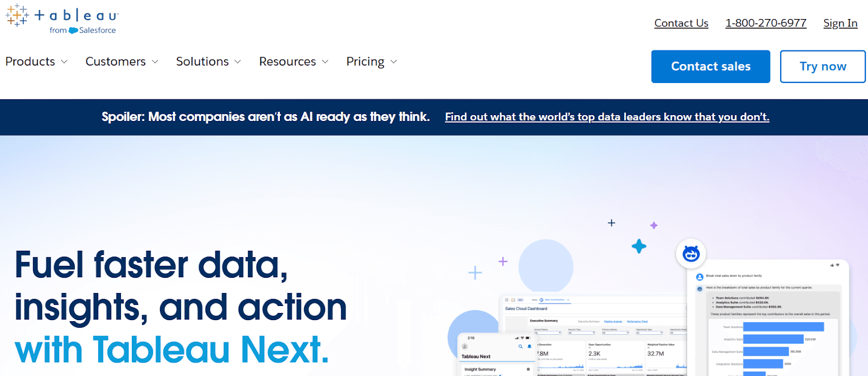868x376 pixels.
Task: Expand the Products chevron arrow
Action: coord(64,62)
